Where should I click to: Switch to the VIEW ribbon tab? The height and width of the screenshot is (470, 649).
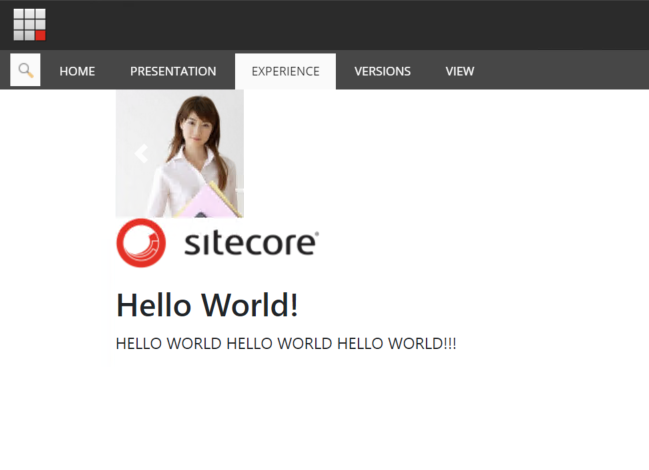[x=460, y=71]
